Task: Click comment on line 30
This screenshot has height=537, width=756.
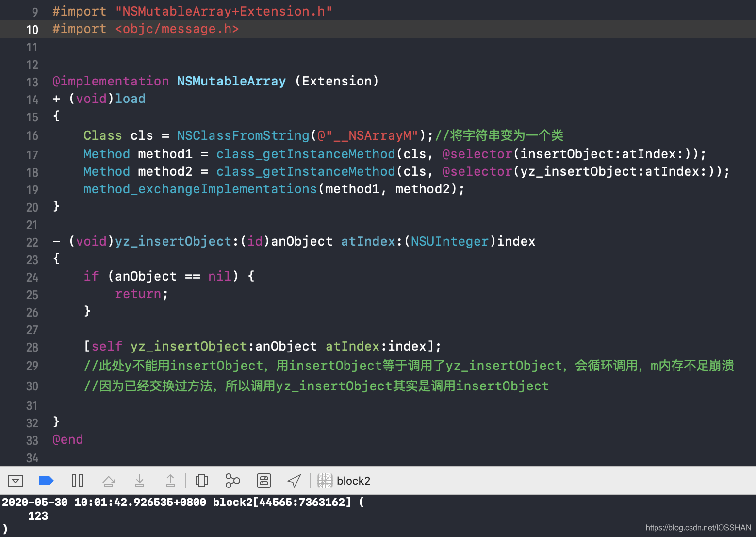Action: tap(316, 386)
